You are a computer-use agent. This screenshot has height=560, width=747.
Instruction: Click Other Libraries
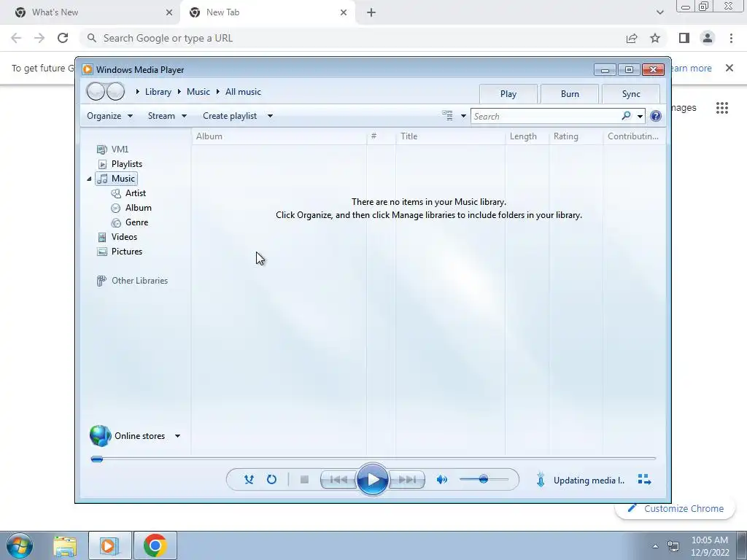[132, 281]
